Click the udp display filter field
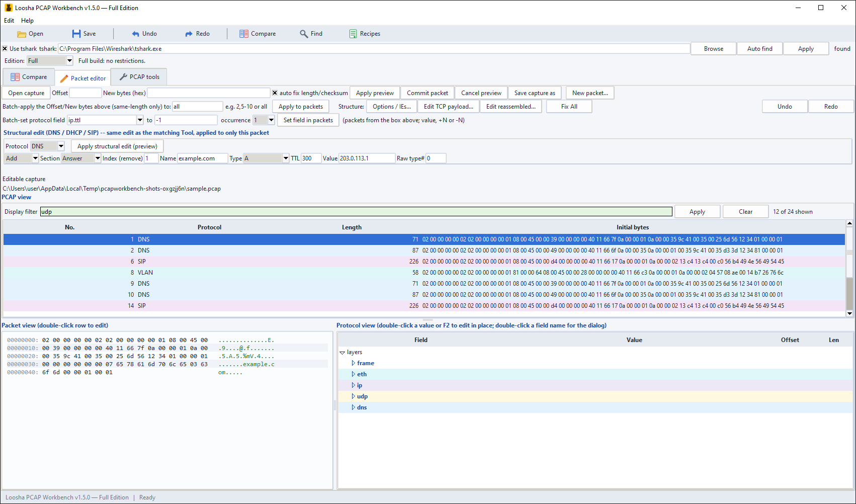The width and height of the screenshot is (856, 504). (x=356, y=212)
